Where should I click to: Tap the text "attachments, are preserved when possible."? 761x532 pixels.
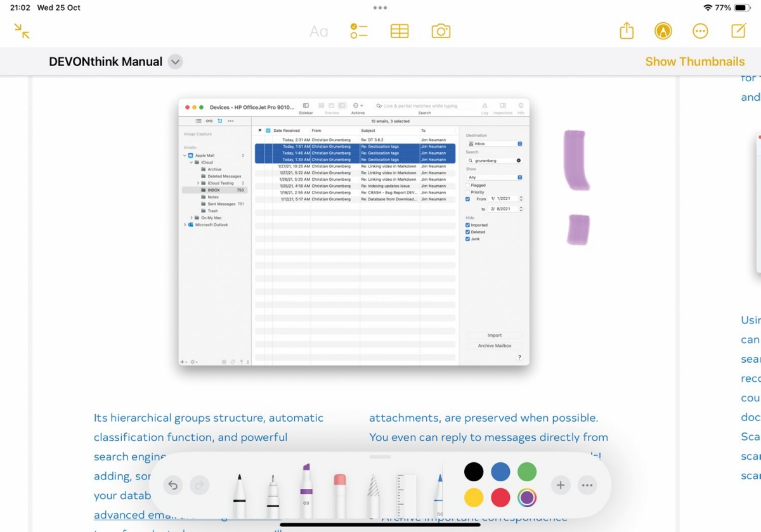click(484, 418)
